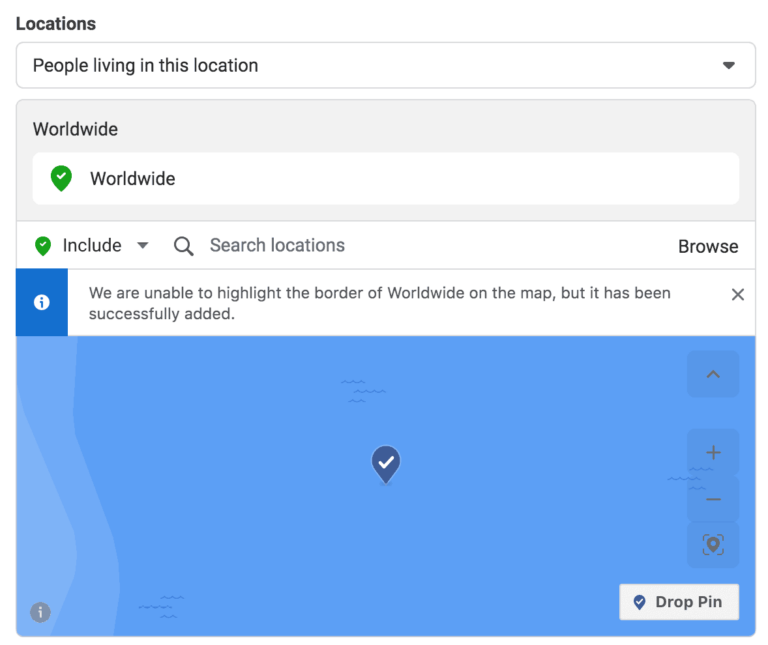Image resolution: width=768 pixels, height=645 pixels.
Task: Click the map pin marker on the map
Action: 386,463
